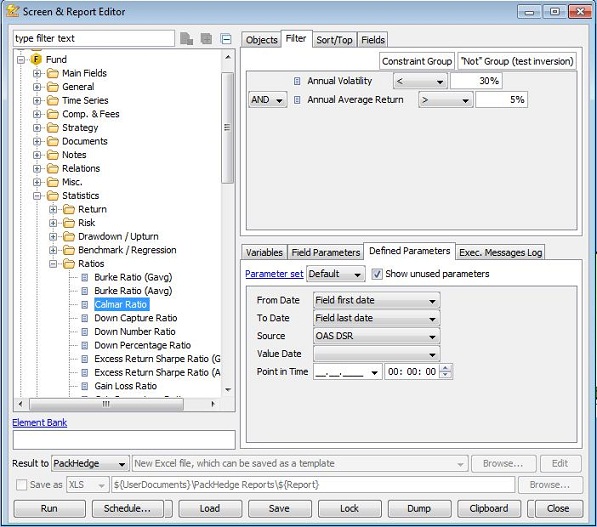Open the From Date dropdown
This screenshot has width=597, height=527.
[x=377, y=300]
